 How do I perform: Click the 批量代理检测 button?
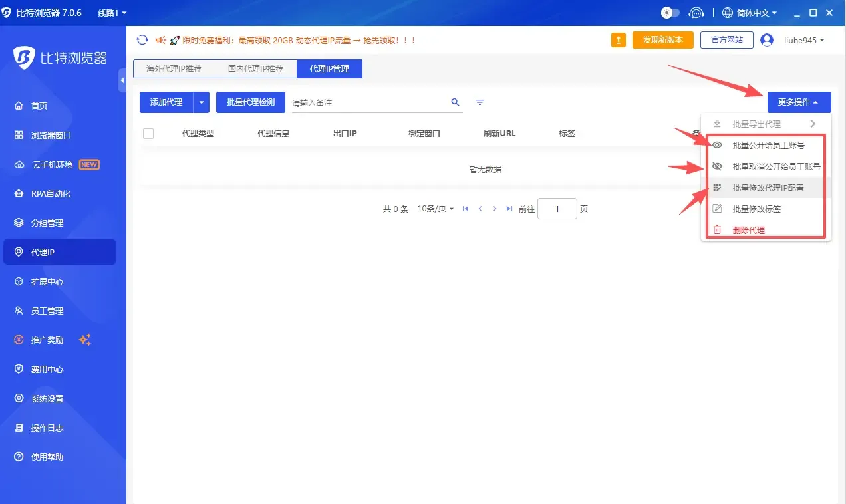click(250, 102)
